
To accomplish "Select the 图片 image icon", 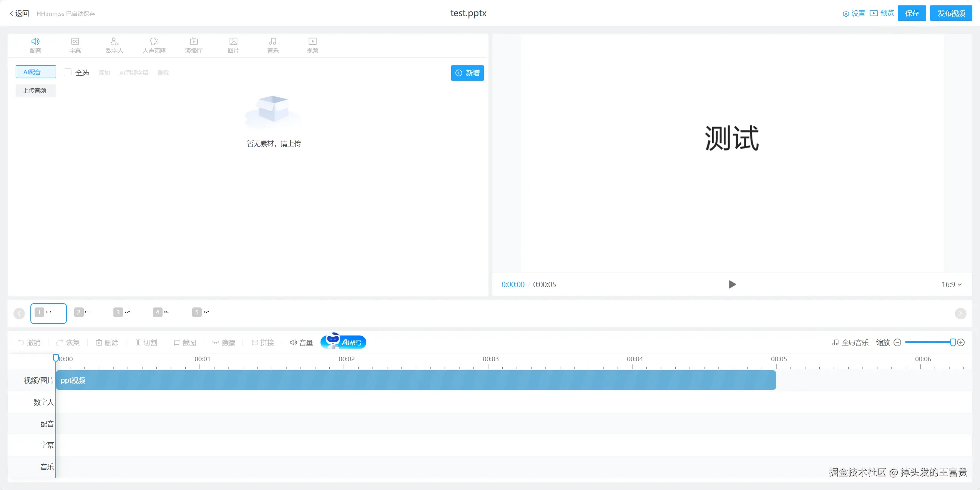I will tap(233, 42).
